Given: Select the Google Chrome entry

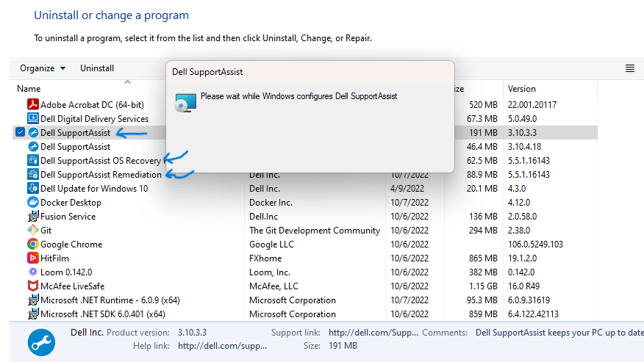Looking at the screenshot, I should pyautogui.click(x=71, y=245).
